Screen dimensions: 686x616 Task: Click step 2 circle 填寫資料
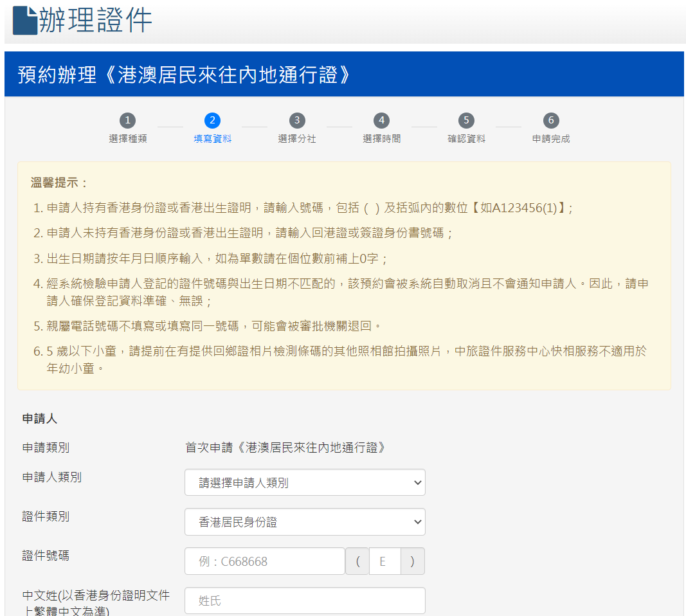(212, 120)
